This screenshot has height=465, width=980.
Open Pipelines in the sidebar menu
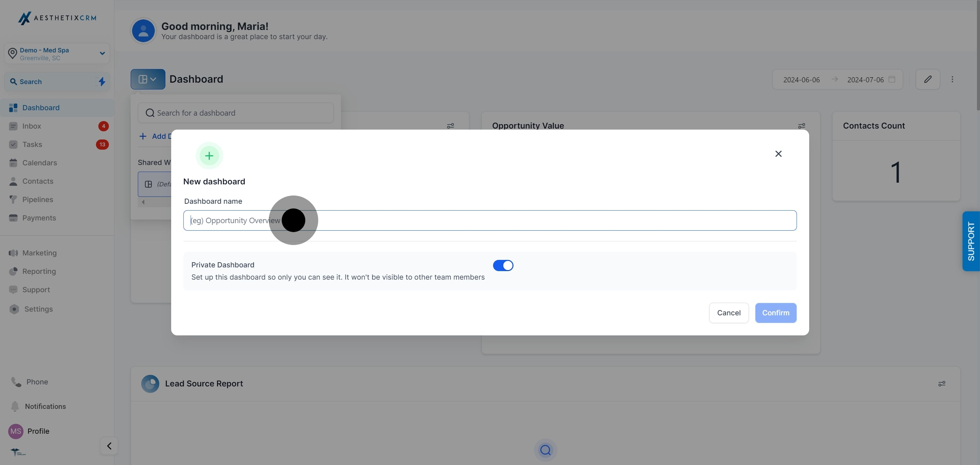coord(38,199)
